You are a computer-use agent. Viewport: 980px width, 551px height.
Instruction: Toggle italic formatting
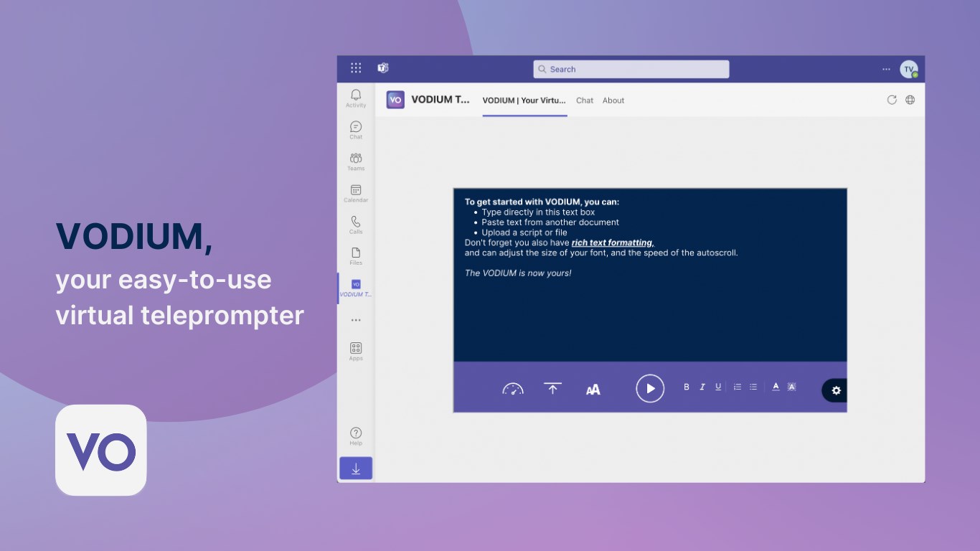pyautogui.click(x=702, y=387)
